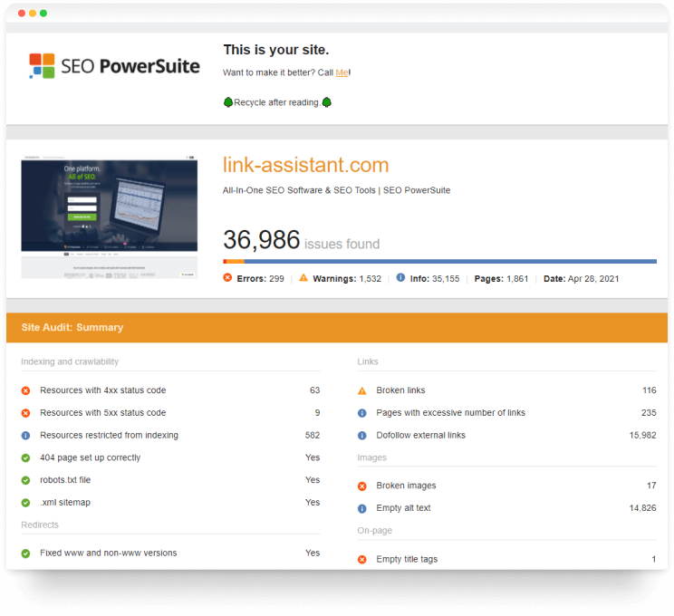Screen dimensions: 674x616
Task: Click error icon beside Empty title tags
Action: (x=362, y=559)
